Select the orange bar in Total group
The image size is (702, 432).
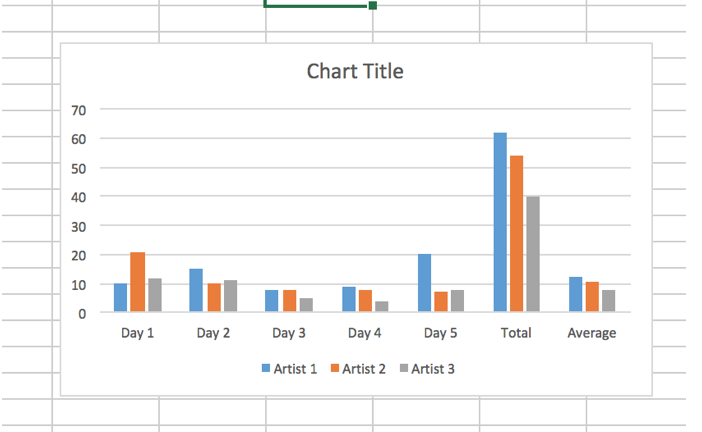tap(516, 234)
